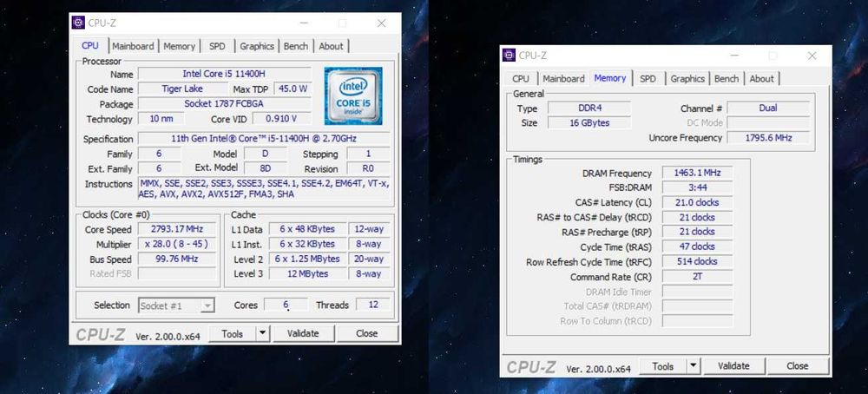
Task: Click Tools button in the left window
Action: 232,333
